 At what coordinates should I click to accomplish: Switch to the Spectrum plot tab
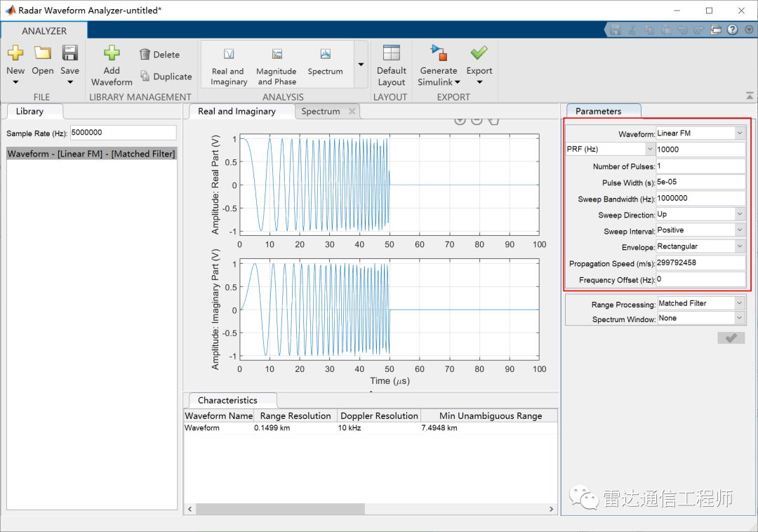[321, 111]
